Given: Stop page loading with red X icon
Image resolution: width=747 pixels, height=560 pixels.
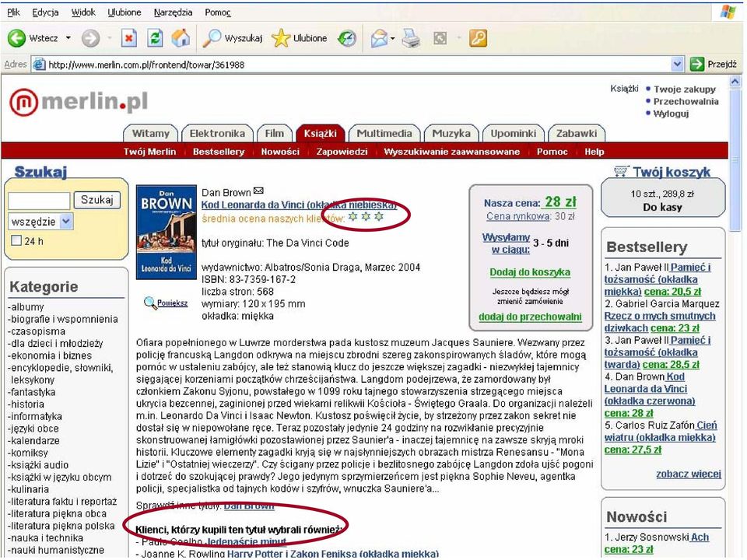Looking at the screenshot, I should click(x=128, y=38).
